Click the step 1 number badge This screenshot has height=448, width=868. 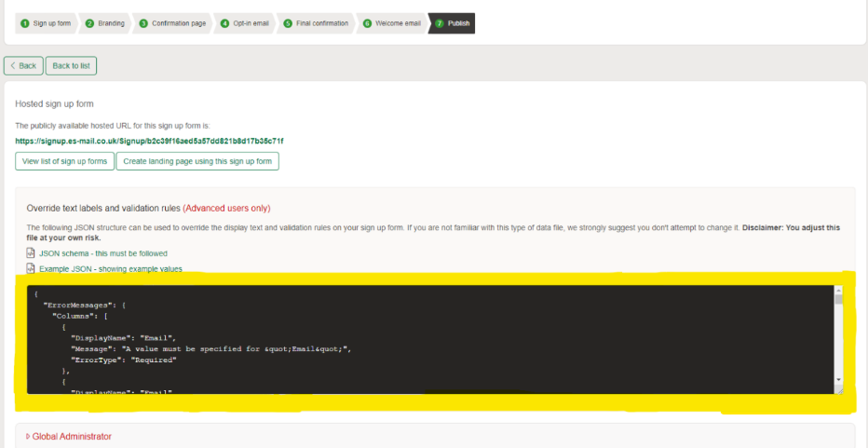tap(24, 24)
